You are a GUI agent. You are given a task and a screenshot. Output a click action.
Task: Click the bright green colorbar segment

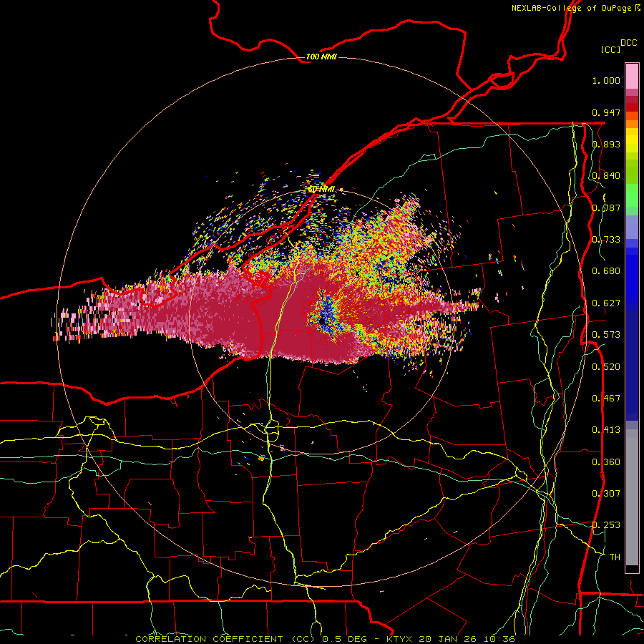pyautogui.click(x=632, y=195)
